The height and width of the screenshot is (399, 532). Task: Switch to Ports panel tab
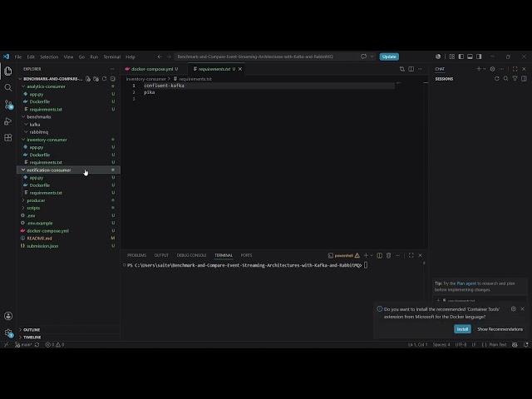coord(246,255)
